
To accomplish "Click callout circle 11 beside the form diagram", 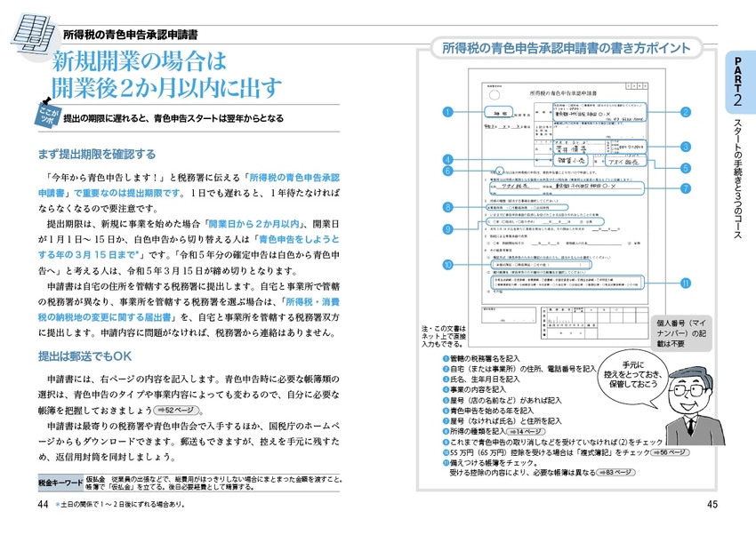I will pyautogui.click(x=685, y=283).
